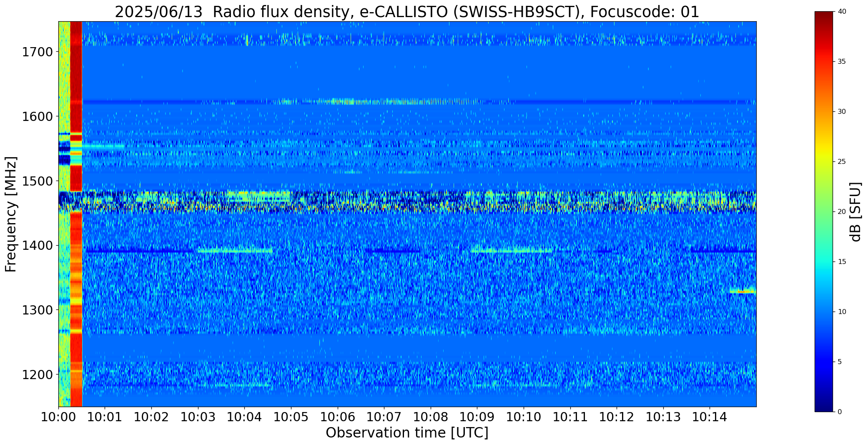Screen dimensions: 868x445
Task: Click the colorbar tick label 40
Action: [x=842, y=12]
